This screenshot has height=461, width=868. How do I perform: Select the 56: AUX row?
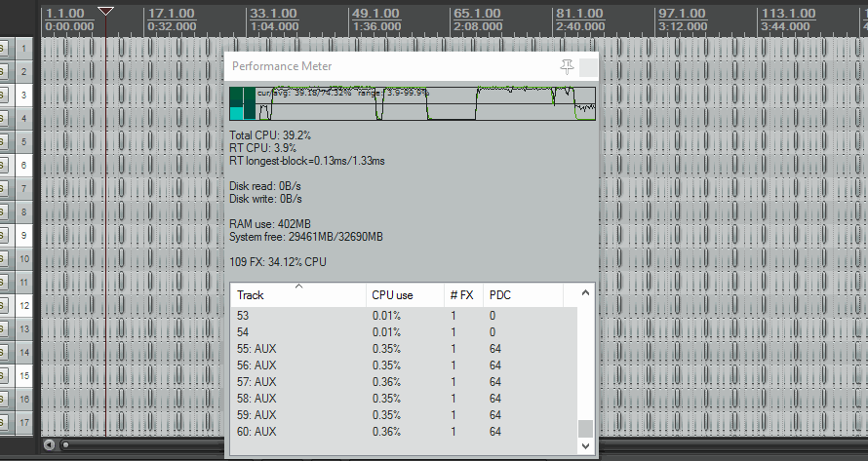pos(404,365)
